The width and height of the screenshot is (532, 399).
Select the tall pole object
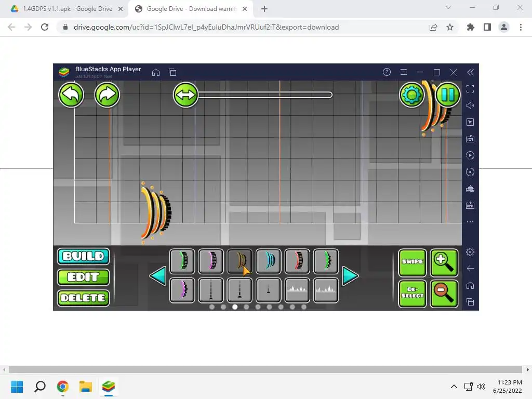tap(211, 290)
